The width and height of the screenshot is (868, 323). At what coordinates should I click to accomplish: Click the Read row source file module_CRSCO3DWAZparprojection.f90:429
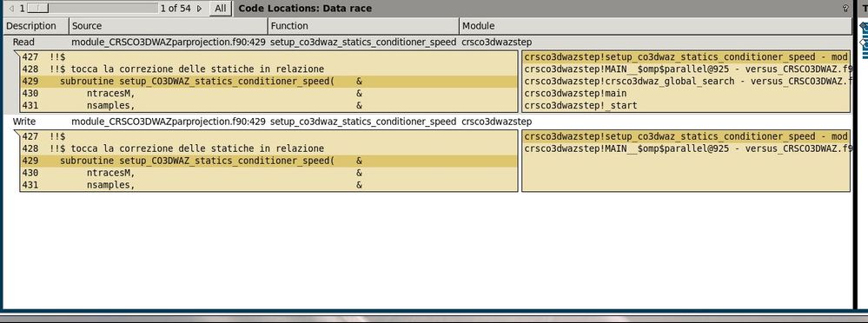point(169,42)
